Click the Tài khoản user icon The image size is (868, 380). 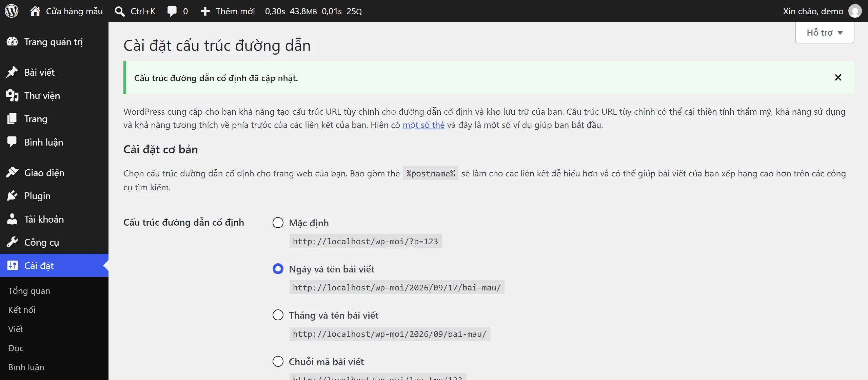point(12,219)
